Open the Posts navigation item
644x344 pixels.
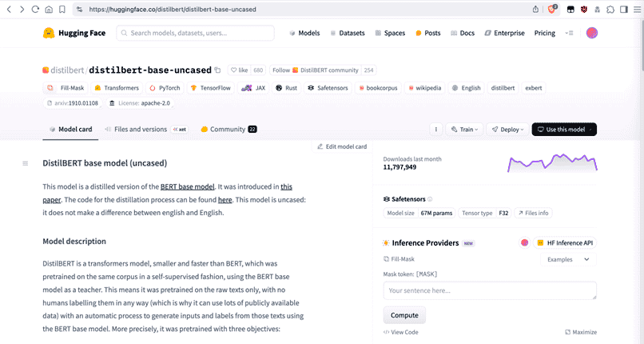coord(427,33)
